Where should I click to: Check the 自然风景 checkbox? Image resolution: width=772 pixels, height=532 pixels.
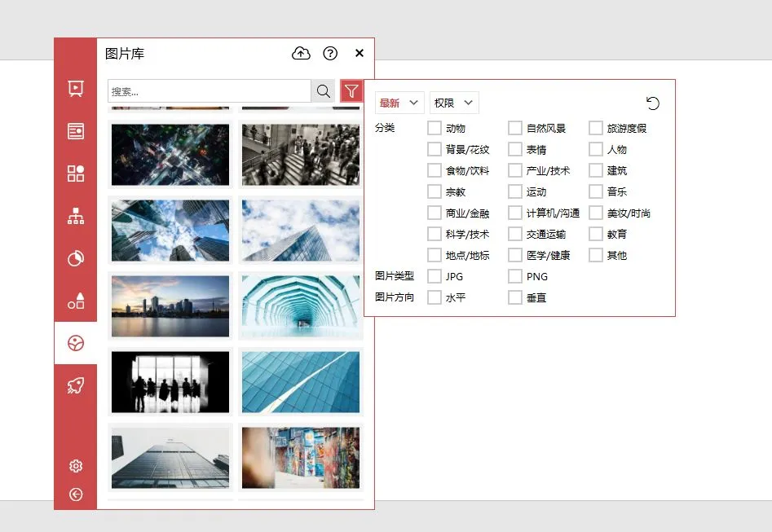pyautogui.click(x=515, y=128)
